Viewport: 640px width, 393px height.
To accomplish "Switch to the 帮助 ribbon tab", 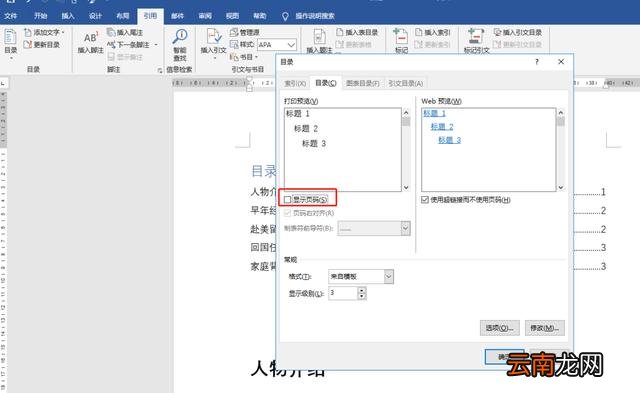I will click(x=260, y=16).
